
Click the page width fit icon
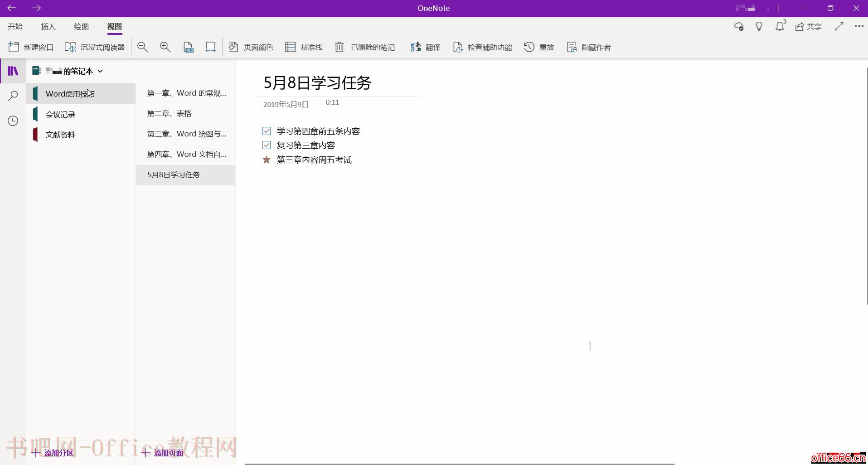coord(210,47)
